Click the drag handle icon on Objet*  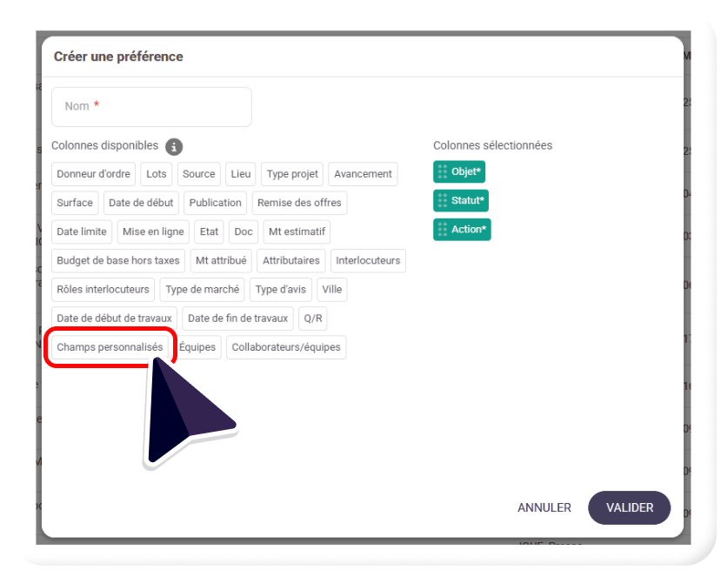point(443,171)
